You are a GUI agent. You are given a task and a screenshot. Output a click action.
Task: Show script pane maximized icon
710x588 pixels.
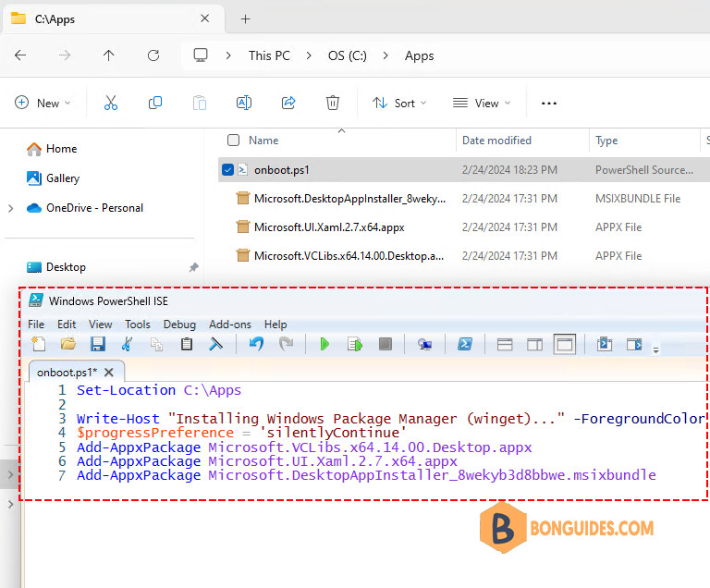click(x=565, y=345)
